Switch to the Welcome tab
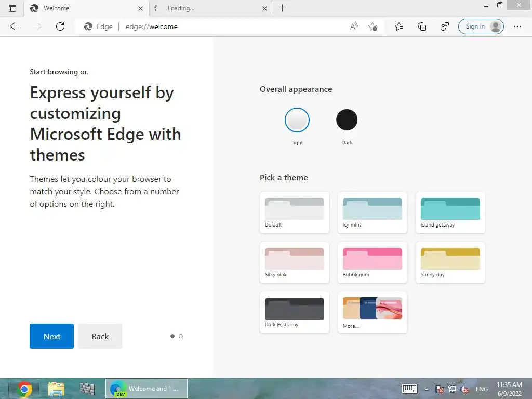 tap(87, 8)
